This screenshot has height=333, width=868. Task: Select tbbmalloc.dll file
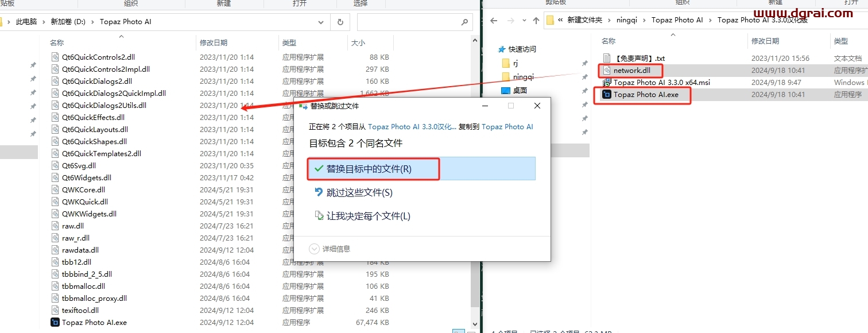tap(83, 286)
